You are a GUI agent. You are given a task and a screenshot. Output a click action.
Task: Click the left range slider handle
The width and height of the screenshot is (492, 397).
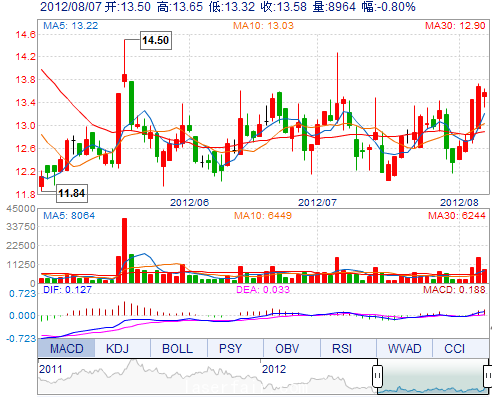point(377,376)
